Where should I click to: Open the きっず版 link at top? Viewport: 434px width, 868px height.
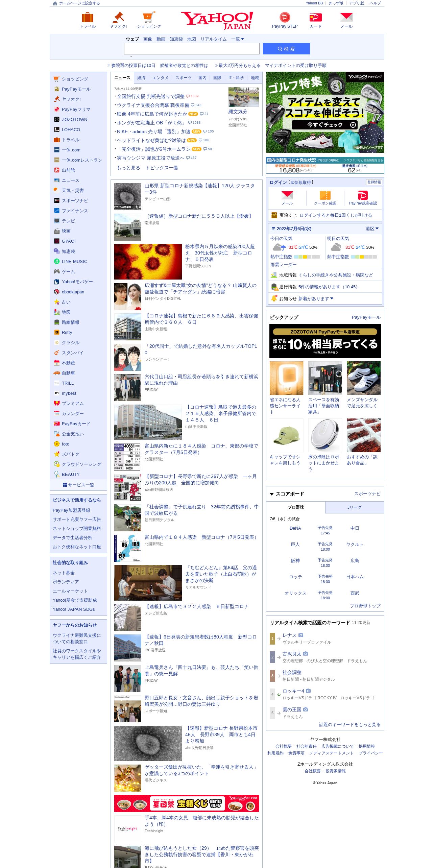(336, 3)
